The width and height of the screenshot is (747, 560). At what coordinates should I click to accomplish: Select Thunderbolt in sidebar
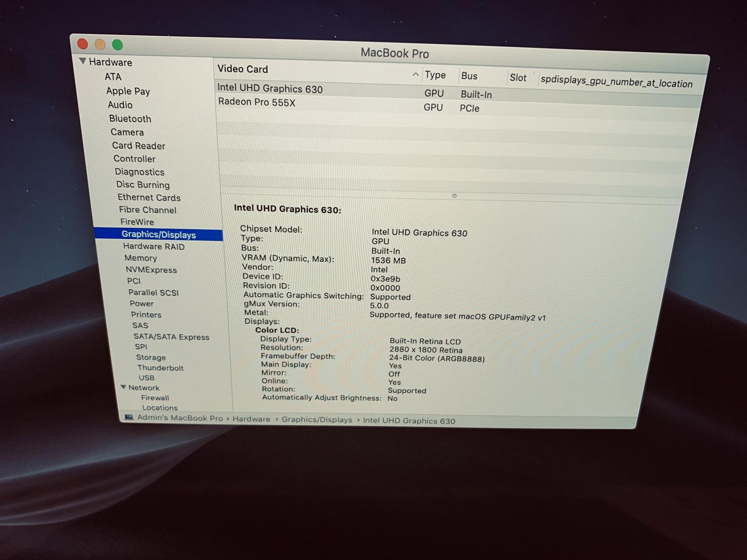click(x=160, y=368)
